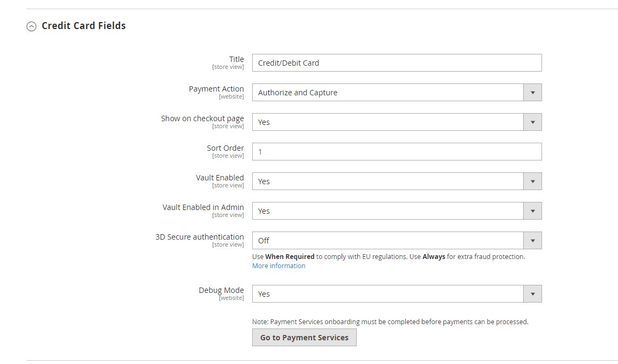Click the Debug Mode dropdown arrow
Image resolution: width=618 pixels, height=364 pixels.
tap(532, 294)
